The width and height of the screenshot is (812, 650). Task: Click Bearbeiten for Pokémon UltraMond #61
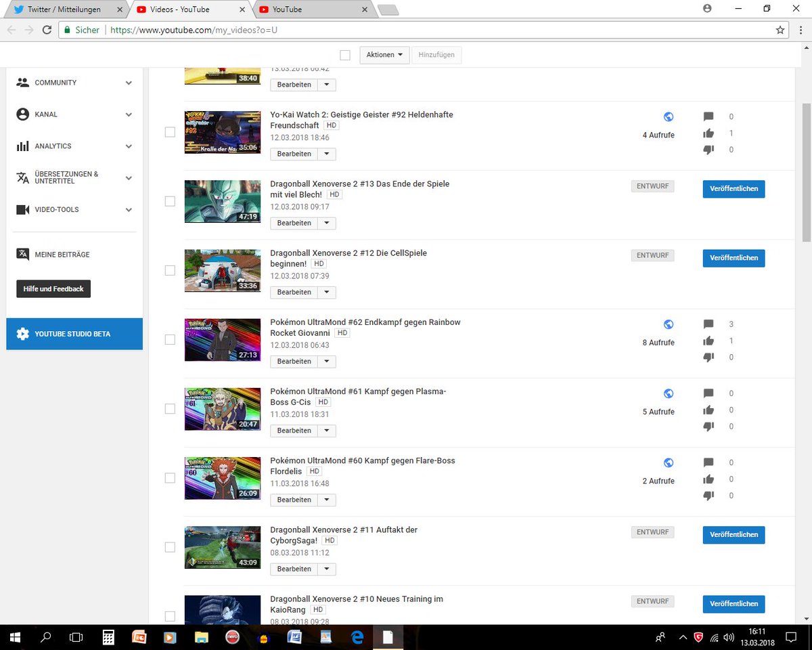[294, 431]
